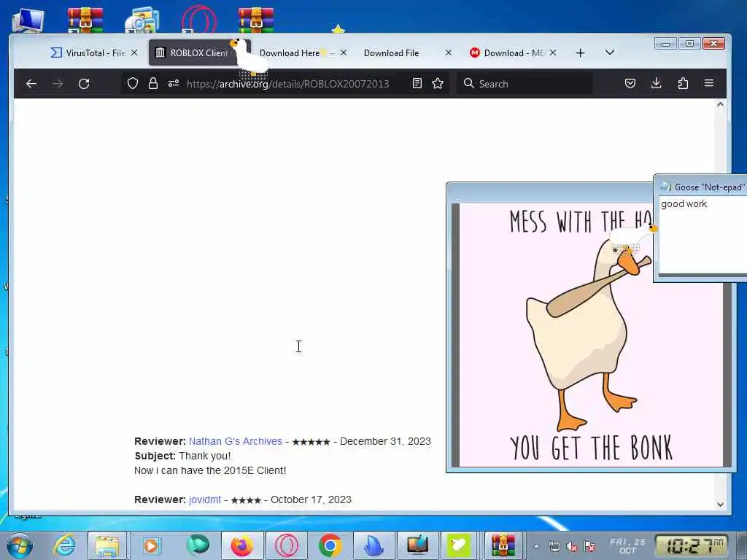The width and height of the screenshot is (747, 560).
Task: Click the 'December 31, 2023' review date
Action: point(385,441)
